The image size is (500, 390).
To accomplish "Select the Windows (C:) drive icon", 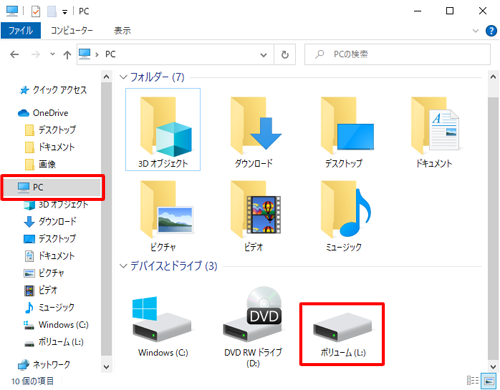I will [x=163, y=327].
